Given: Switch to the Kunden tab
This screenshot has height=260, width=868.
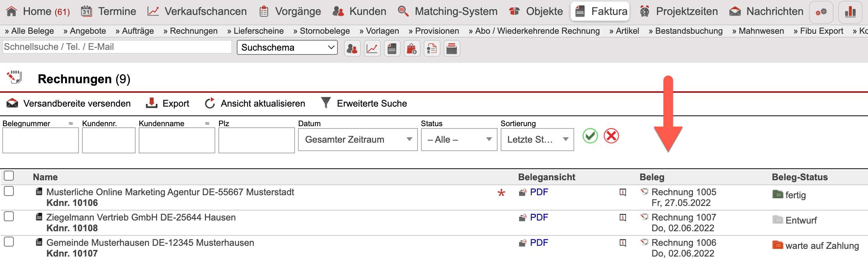Looking at the screenshot, I should tap(360, 12).
